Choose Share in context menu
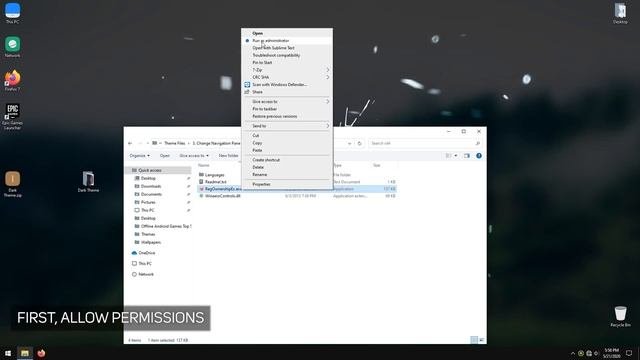The height and width of the screenshot is (360, 640). coord(287,92)
